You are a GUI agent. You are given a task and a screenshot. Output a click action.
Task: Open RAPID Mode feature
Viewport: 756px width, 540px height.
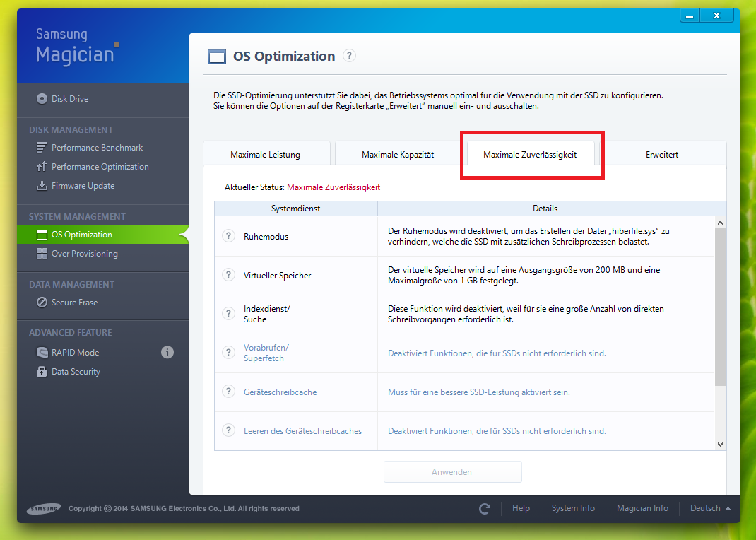[x=68, y=353]
